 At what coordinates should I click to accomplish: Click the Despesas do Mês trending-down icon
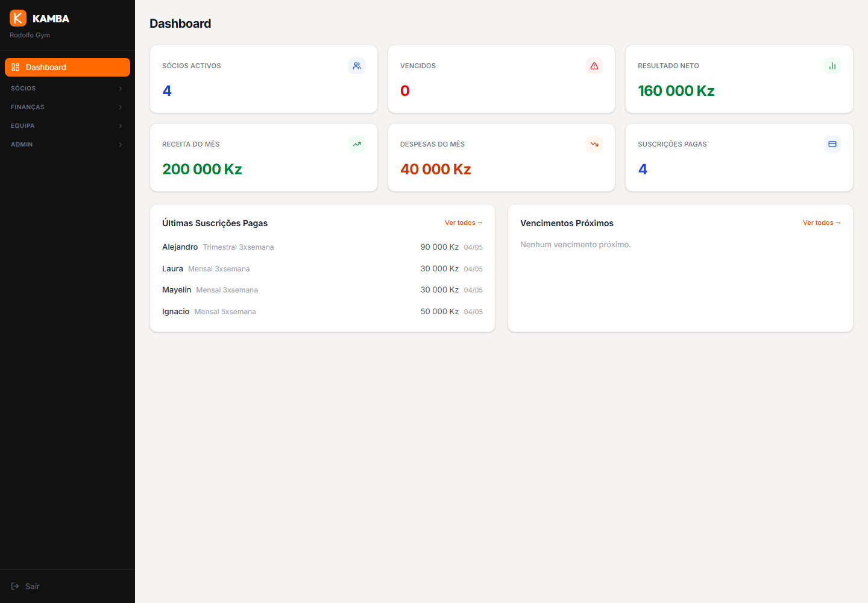point(594,144)
